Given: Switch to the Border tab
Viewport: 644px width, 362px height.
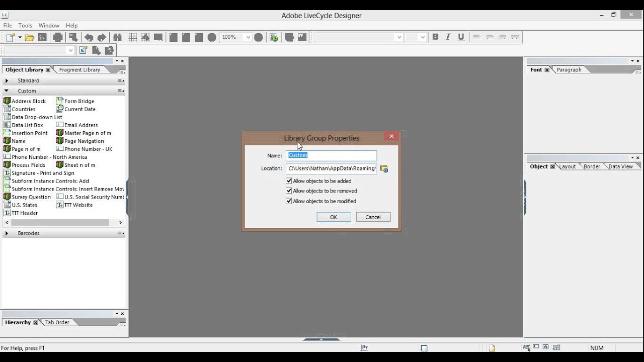Looking at the screenshot, I should 592,166.
